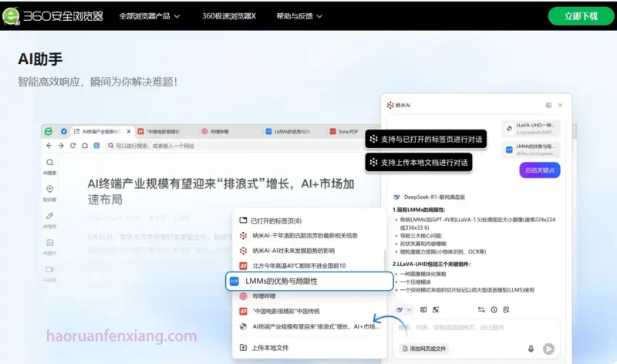This screenshot has height=364, width=617.
Task: Click the reading mode icon in chat toolbar
Action: click(423, 310)
